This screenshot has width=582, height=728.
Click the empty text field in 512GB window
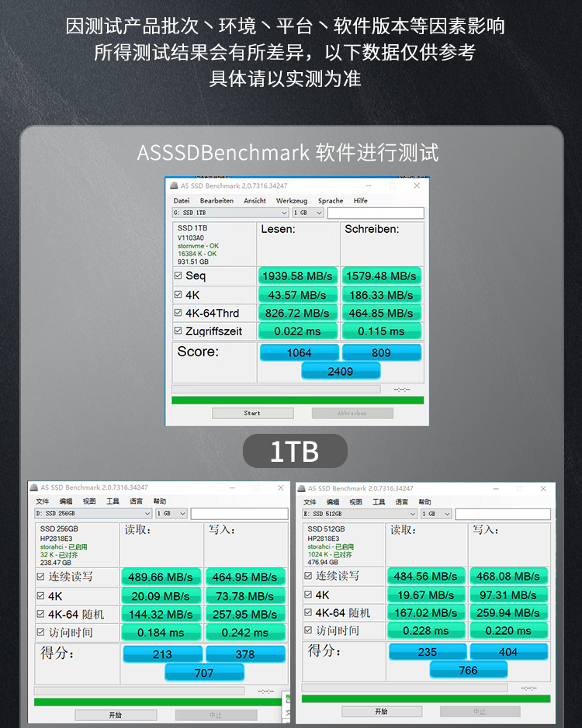coord(503,514)
